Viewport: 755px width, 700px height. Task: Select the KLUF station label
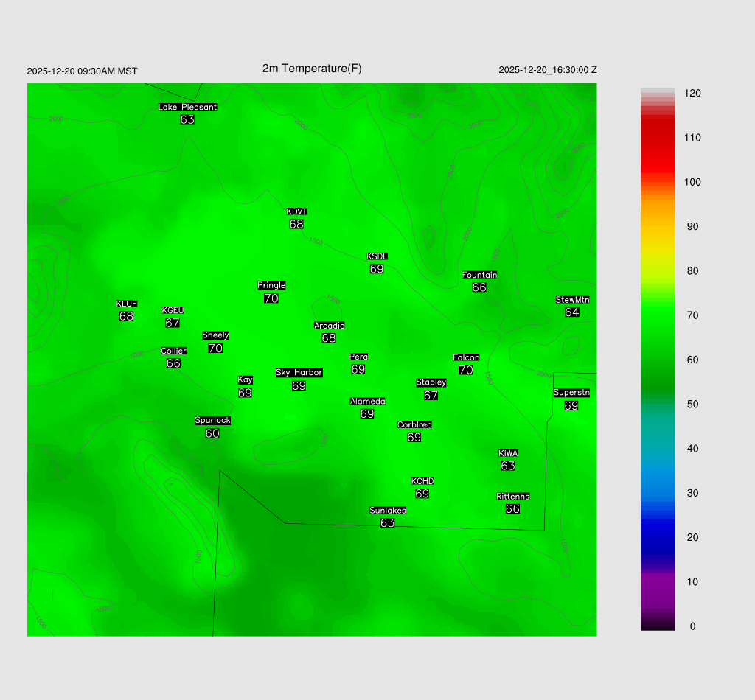(126, 304)
